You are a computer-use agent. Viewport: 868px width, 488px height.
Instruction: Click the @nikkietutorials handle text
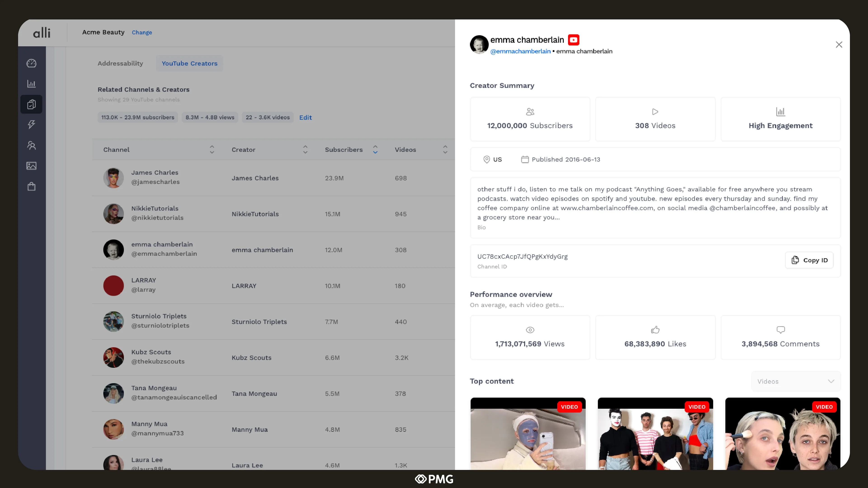point(157,218)
